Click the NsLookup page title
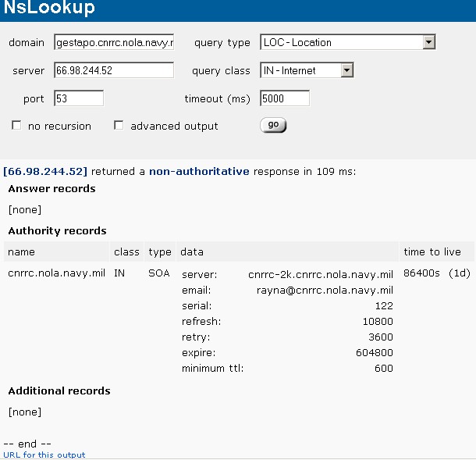476x460 pixels. [x=49, y=7]
